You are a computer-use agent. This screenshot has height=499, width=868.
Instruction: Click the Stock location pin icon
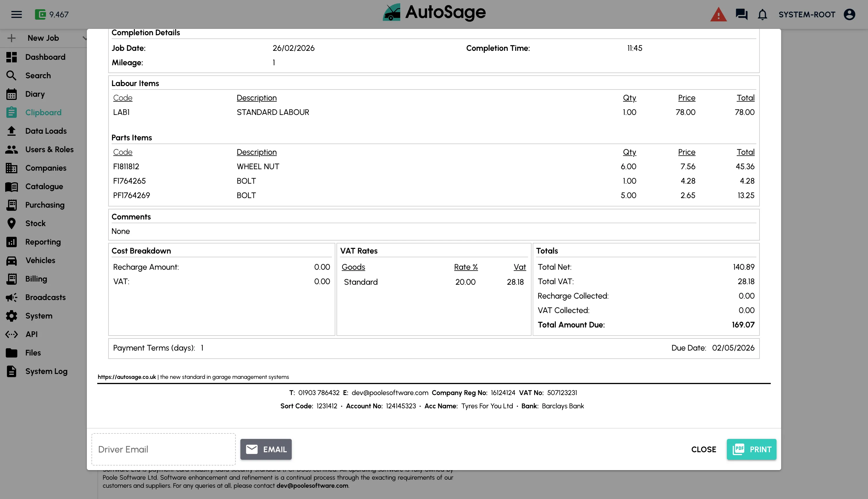12,224
